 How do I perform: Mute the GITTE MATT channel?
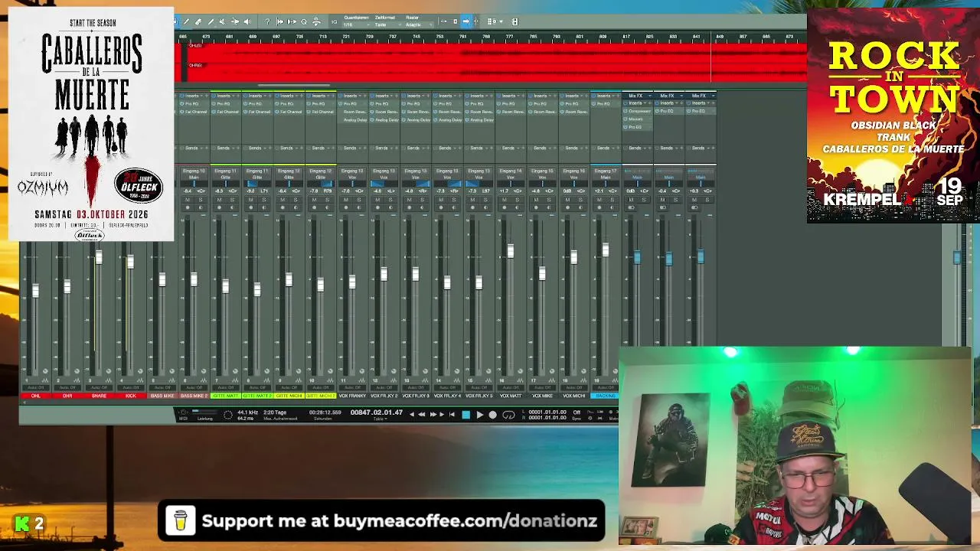(x=219, y=200)
